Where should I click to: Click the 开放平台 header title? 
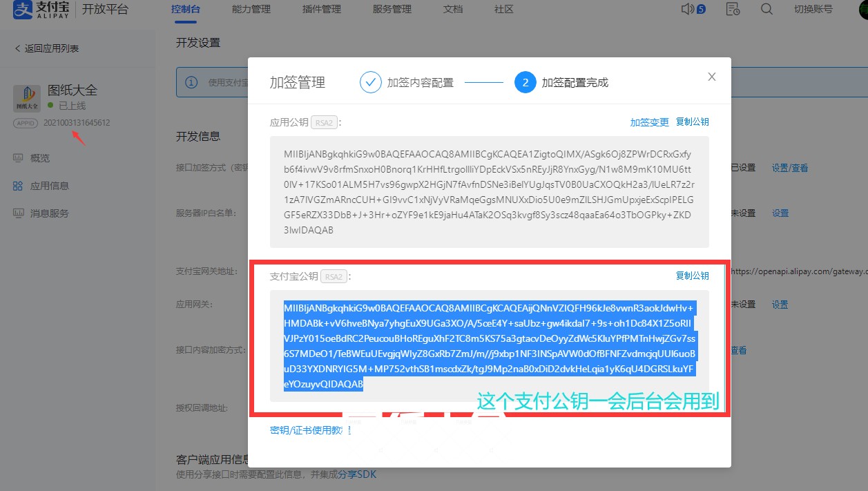coord(105,10)
